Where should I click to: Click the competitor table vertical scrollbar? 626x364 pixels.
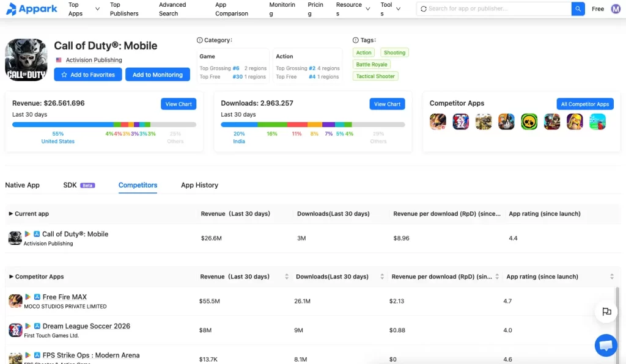(617, 326)
